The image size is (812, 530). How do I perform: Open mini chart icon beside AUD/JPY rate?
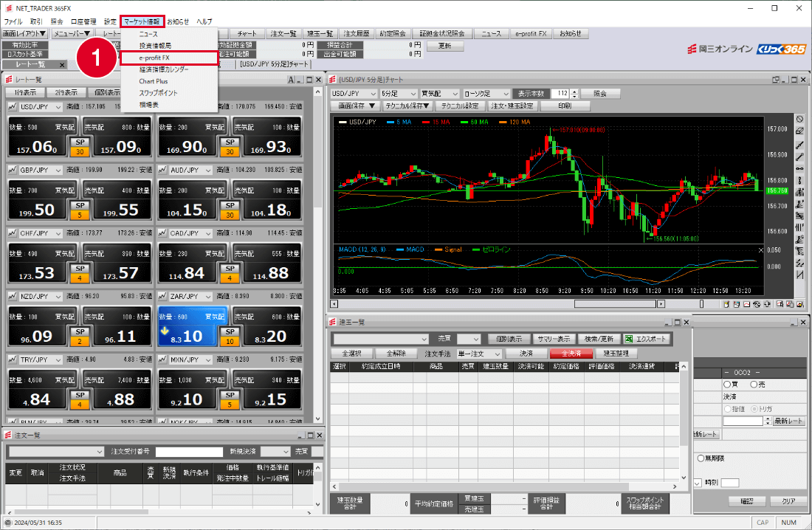(x=162, y=170)
